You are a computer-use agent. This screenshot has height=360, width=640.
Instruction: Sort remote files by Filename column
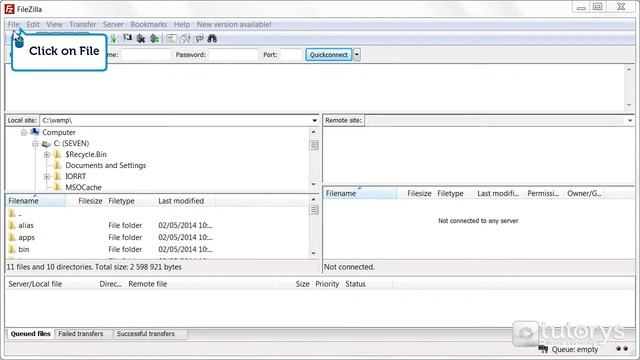point(360,193)
